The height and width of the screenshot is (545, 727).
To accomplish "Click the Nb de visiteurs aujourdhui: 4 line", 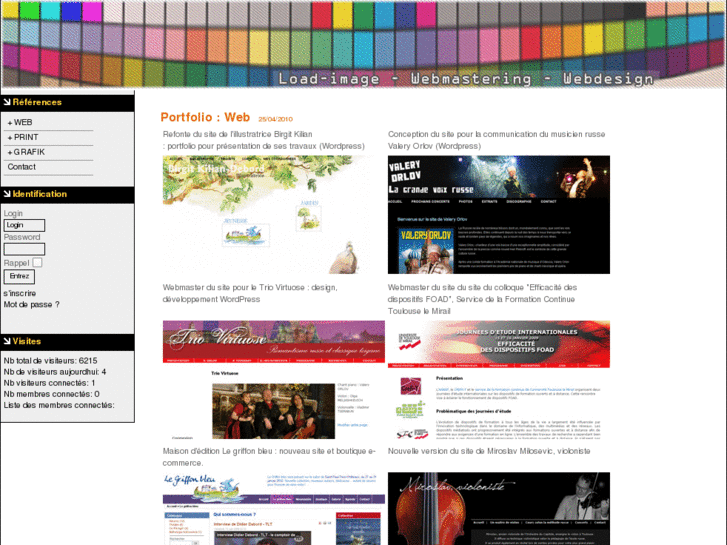I will (55, 372).
